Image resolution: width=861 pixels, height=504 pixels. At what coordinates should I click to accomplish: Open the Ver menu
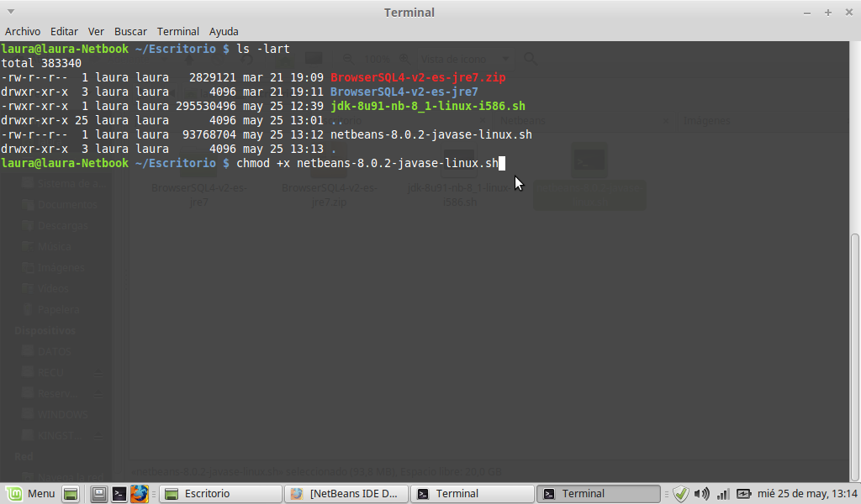pyautogui.click(x=97, y=32)
